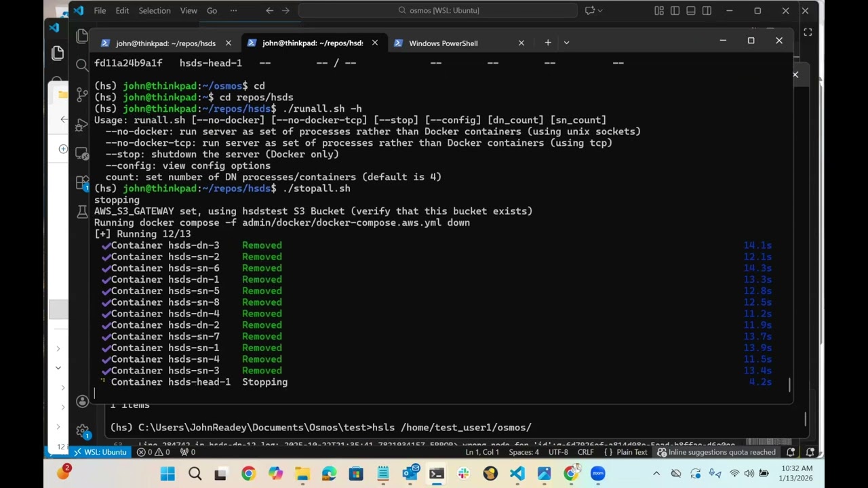Switch to first john@thinkpad: ~/repos/hsds terminal tab

(165, 43)
